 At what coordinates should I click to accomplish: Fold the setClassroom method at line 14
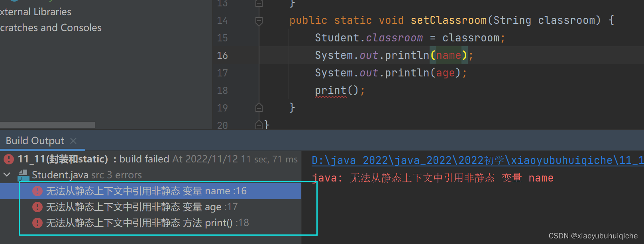259,20
